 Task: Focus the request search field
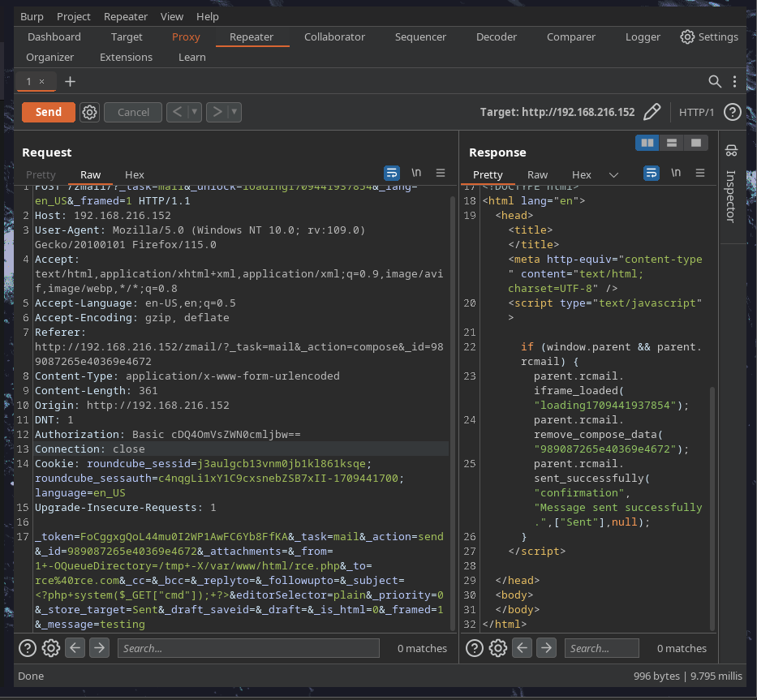(248, 648)
